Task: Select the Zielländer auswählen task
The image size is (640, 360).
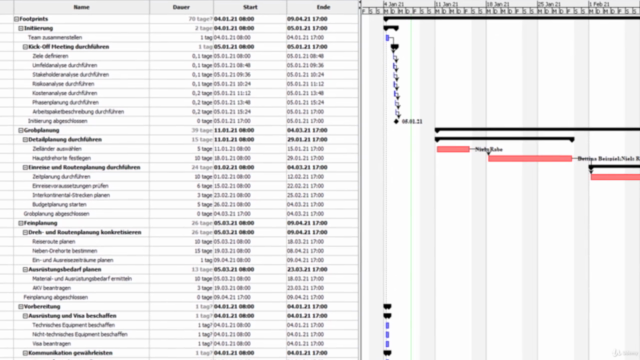Action: [57, 149]
